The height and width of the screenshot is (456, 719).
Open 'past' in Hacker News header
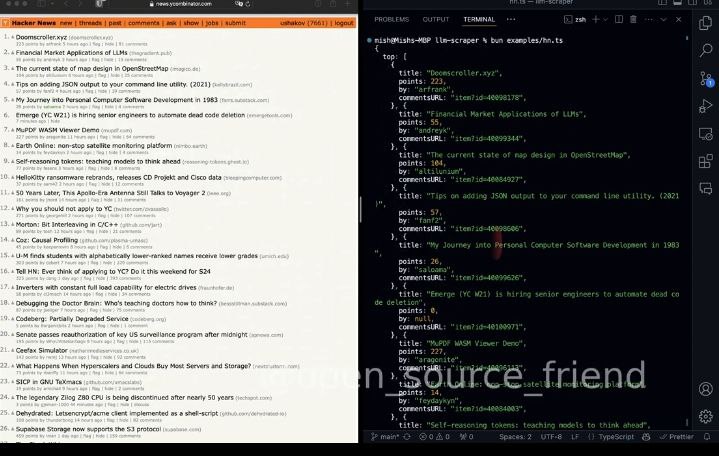[x=115, y=23]
